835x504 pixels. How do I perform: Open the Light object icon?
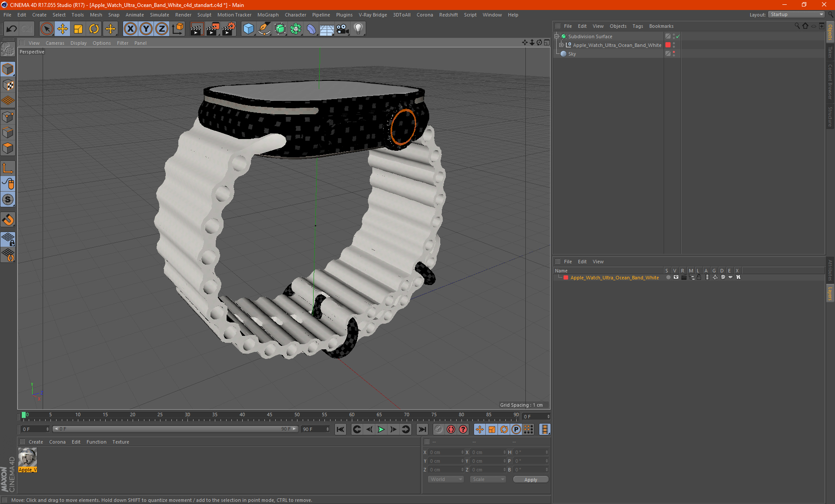[358, 29]
